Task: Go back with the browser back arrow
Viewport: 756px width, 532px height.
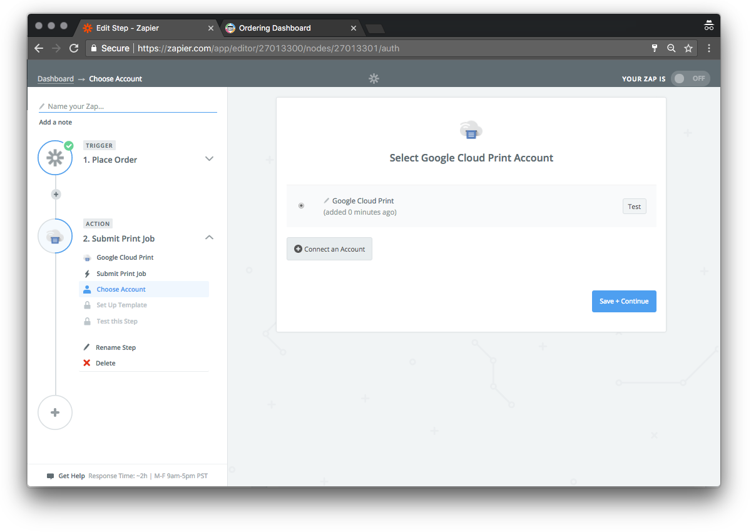Action: pos(39,48)
